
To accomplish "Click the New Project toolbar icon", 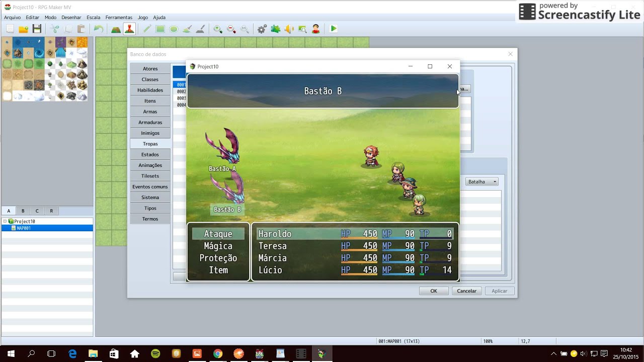I will 10,29.
